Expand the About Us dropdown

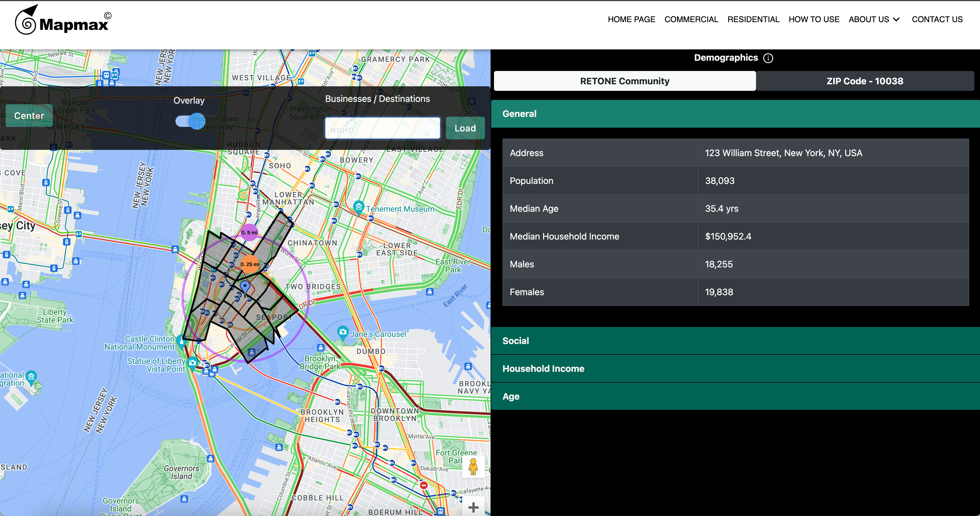(874, 19)
